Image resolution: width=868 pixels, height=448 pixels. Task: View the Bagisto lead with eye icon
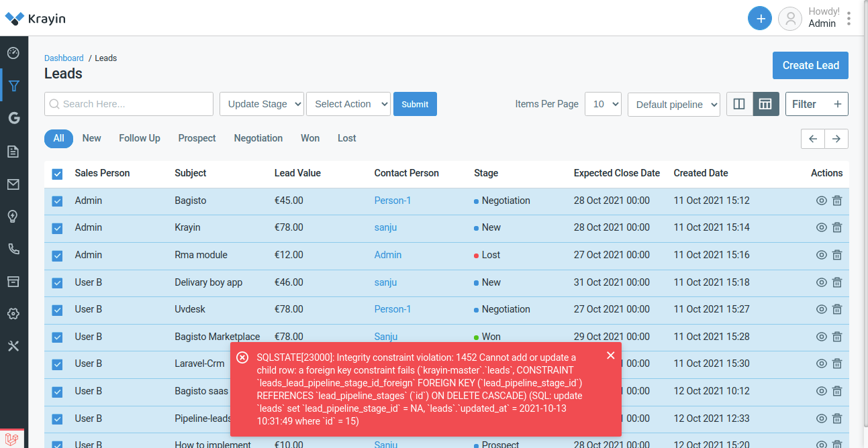click(x=821, y=201)
